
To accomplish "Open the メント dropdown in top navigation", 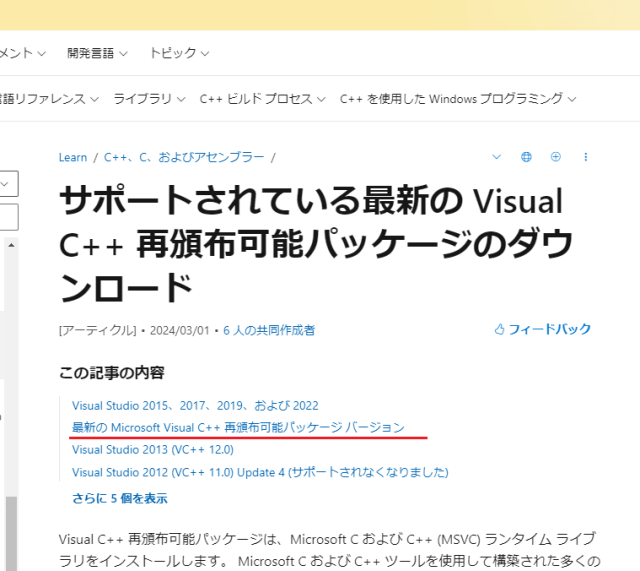I will click(23, 53).
